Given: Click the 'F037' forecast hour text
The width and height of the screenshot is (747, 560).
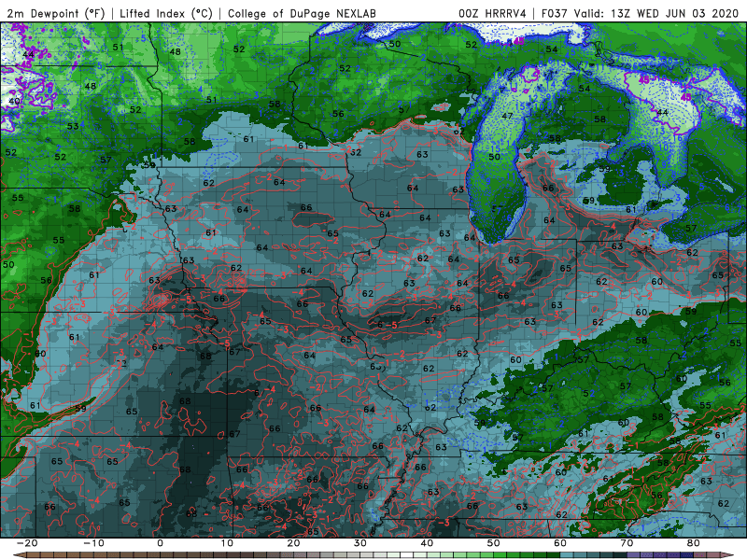Looking at the screenshot, I should point(556,13).
